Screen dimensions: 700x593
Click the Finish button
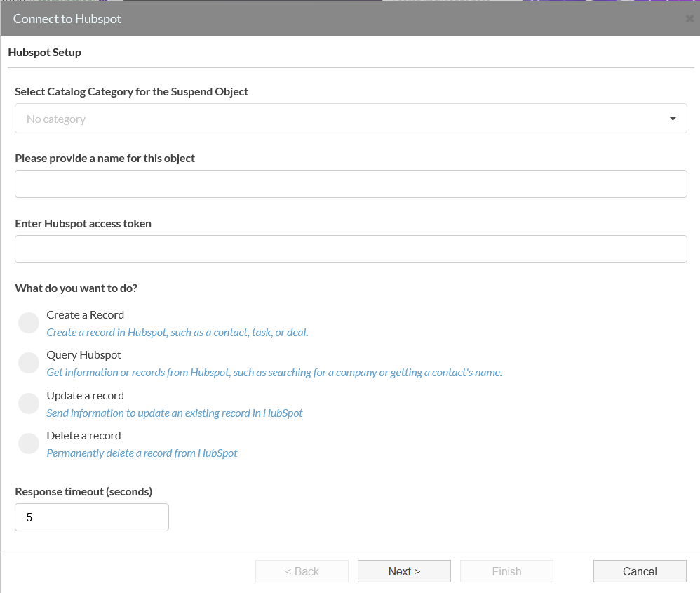pos(506,571)
